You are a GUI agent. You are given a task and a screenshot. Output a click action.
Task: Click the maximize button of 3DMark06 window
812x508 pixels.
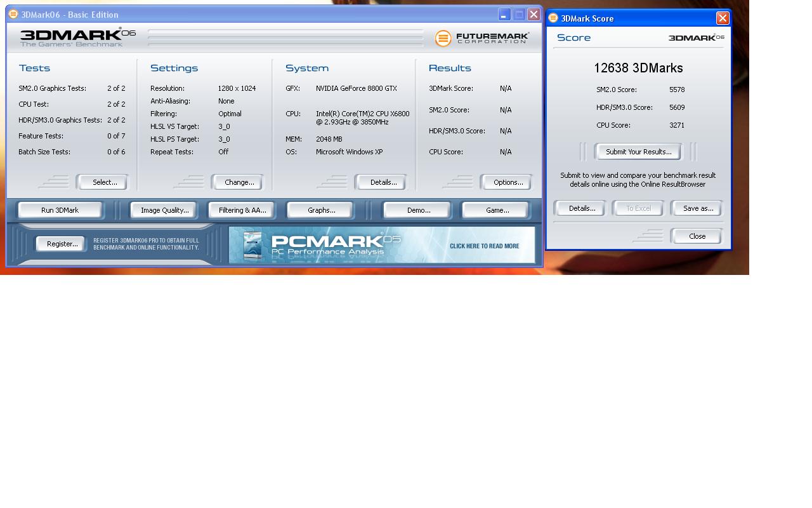[519, 14]
